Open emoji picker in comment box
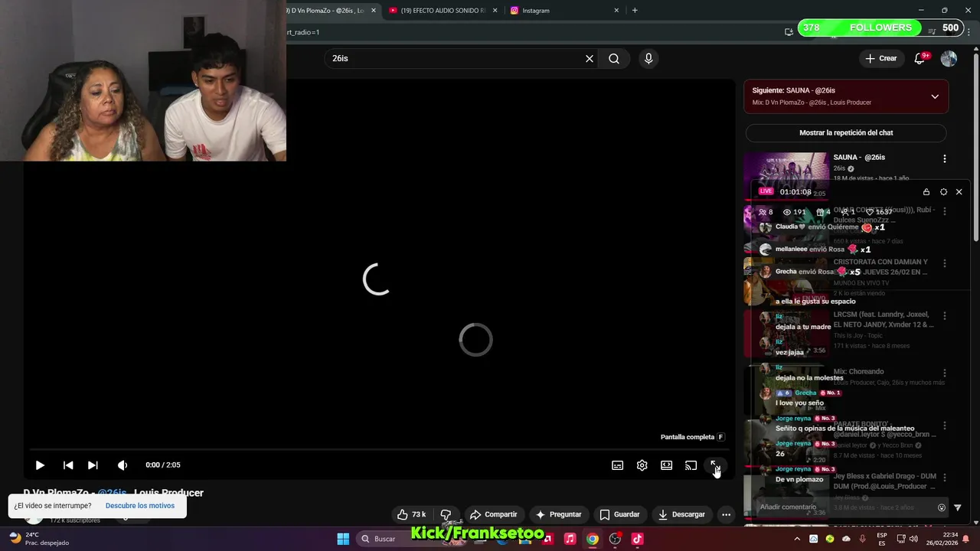This screenshot has width=980, height=551. click(x=942, y=507)
